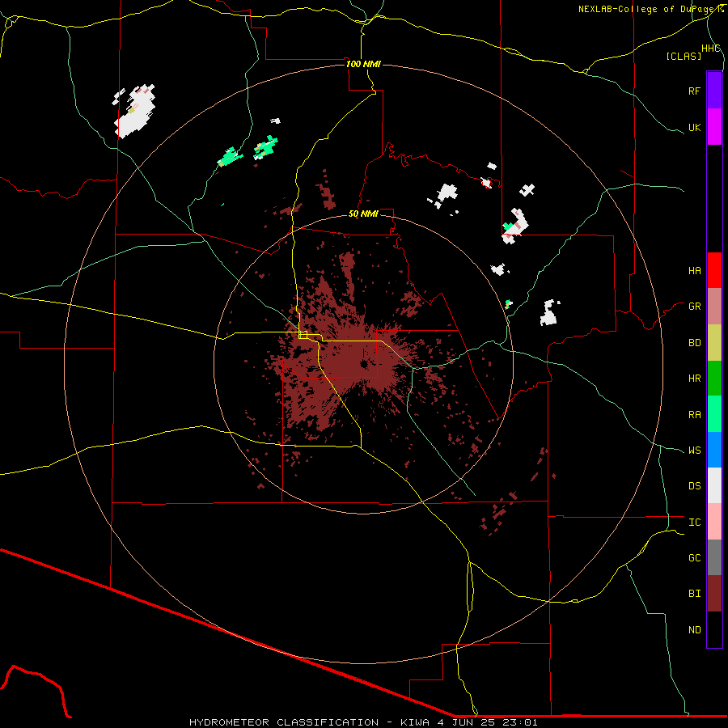Click the RA light green legend swatch
The image size is (728, 728).
click(714, 414)
